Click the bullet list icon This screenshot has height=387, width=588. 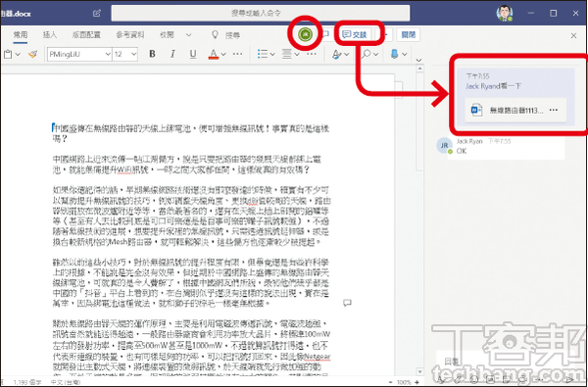click(x=262, y=54)
